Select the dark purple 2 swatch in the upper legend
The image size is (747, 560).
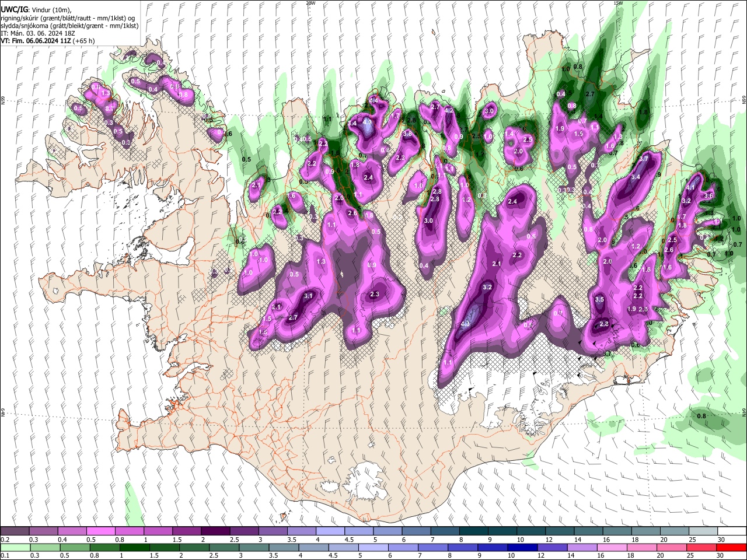coord(215,531)
